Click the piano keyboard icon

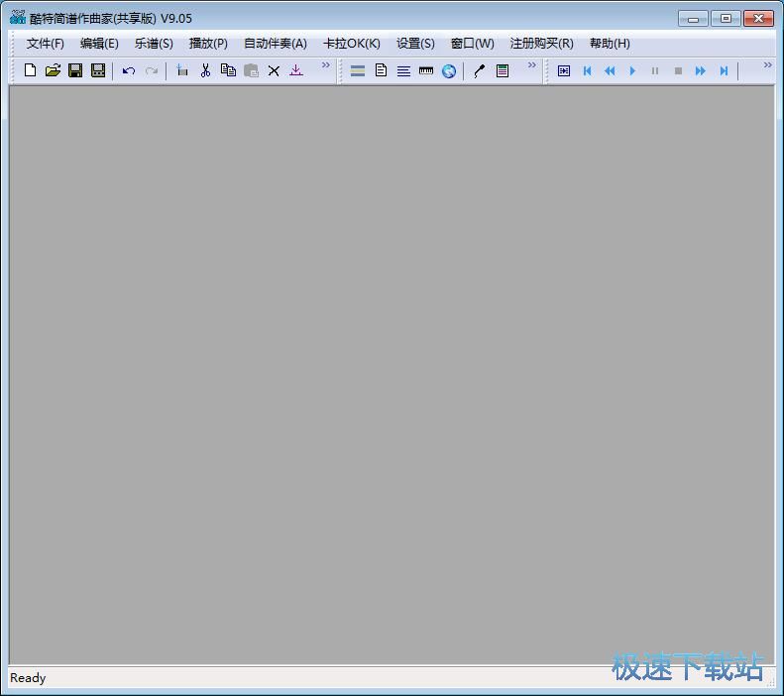(x=426, y=70)
